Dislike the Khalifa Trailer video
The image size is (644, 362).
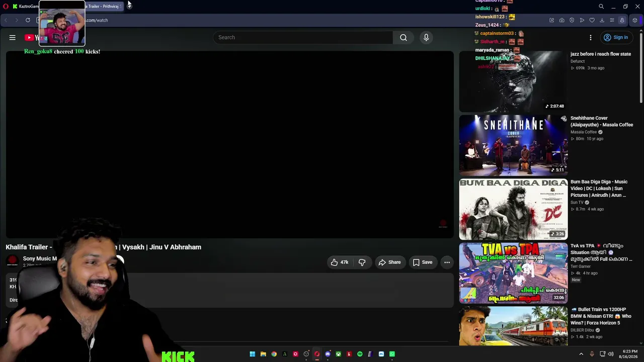(x=362, y=262)
